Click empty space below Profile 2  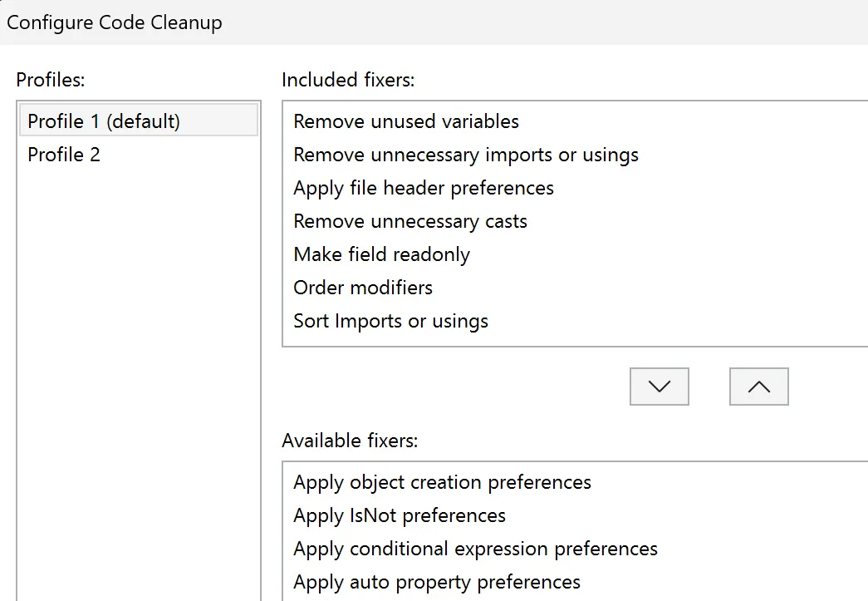[x=139, y=374]
